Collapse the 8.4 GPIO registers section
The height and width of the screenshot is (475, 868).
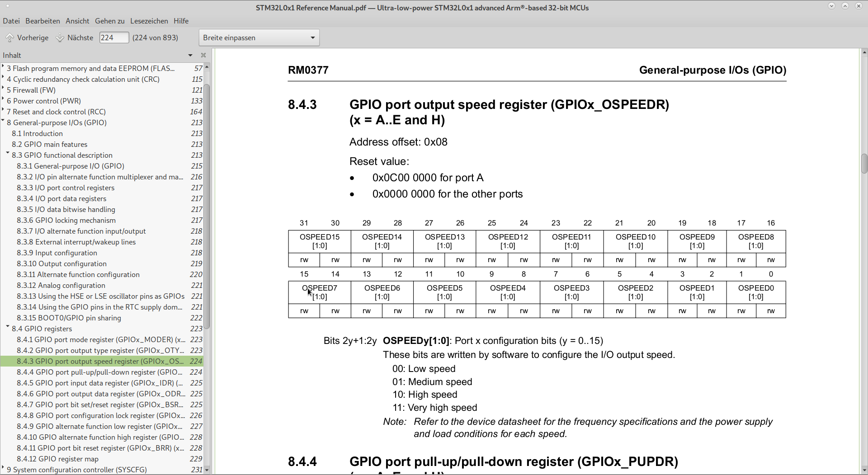coord(8,326)
